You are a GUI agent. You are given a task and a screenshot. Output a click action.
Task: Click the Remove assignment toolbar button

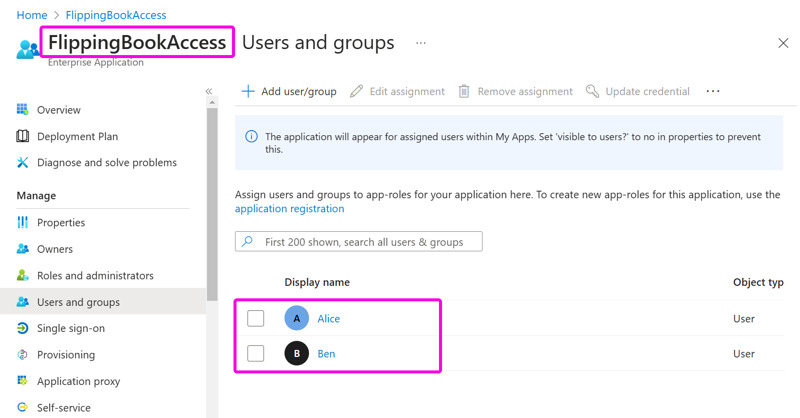(515, 91)
